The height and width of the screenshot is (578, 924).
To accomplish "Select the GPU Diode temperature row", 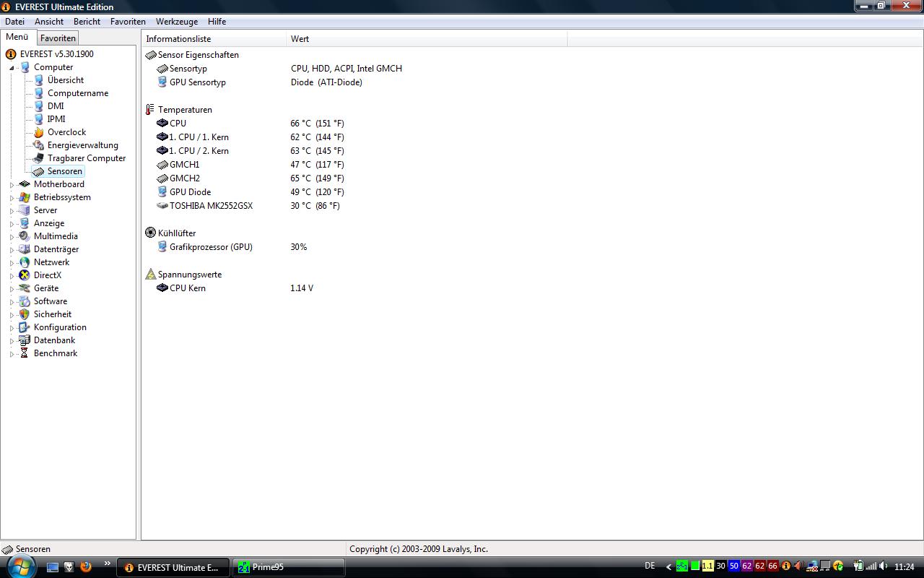I will coord(250,192).
